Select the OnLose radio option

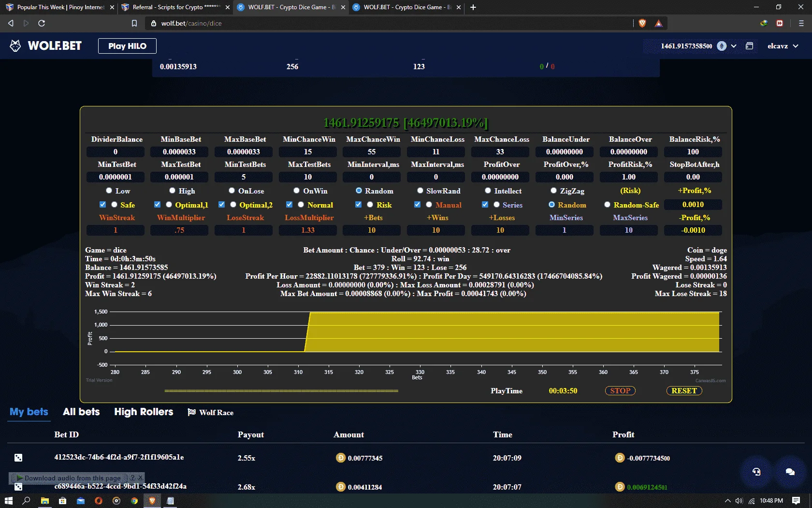tap(232, 191)
